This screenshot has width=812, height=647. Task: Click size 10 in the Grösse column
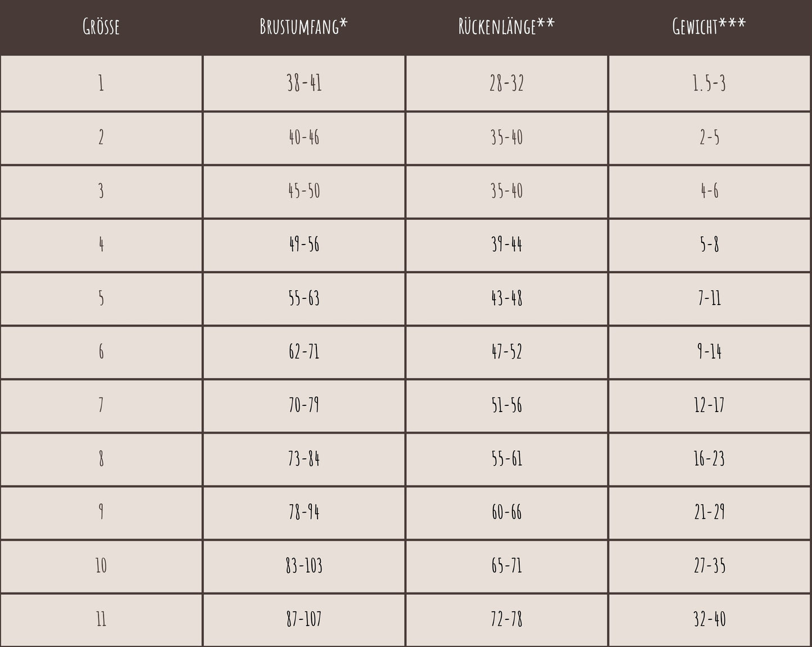101,565
